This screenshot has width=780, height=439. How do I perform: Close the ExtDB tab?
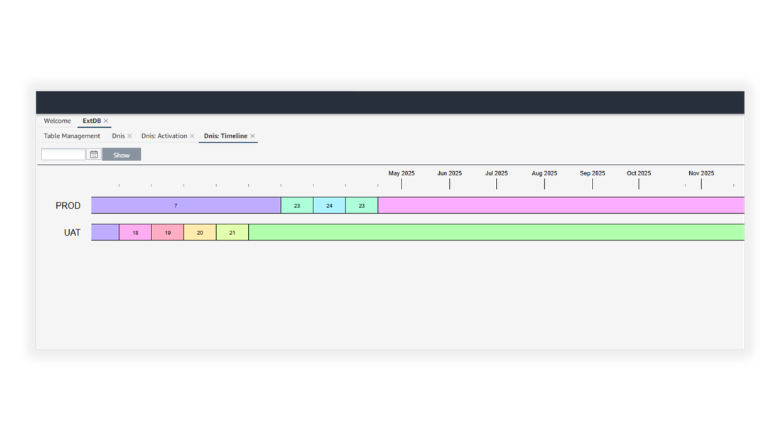(106, 121)
